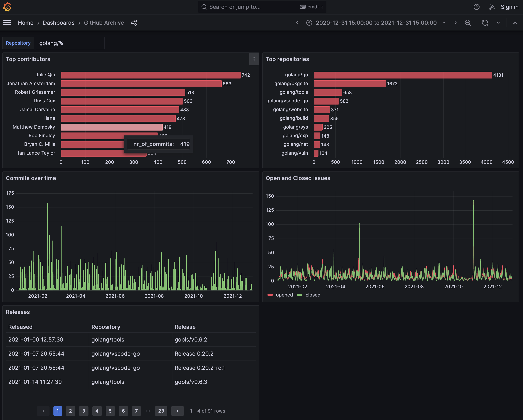The image size is (523, 420).
Task: Click the Repository input field
Action: pyautogui.click(x=70, y=43)
